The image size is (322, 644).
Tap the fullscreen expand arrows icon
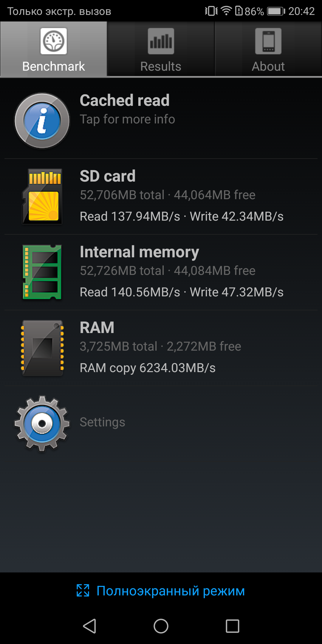[x=83, y=590]
